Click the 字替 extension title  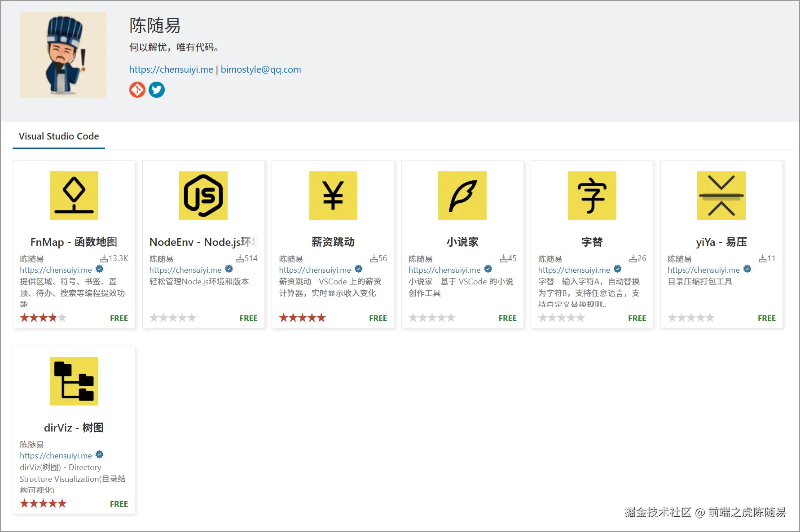click(592, 242)
